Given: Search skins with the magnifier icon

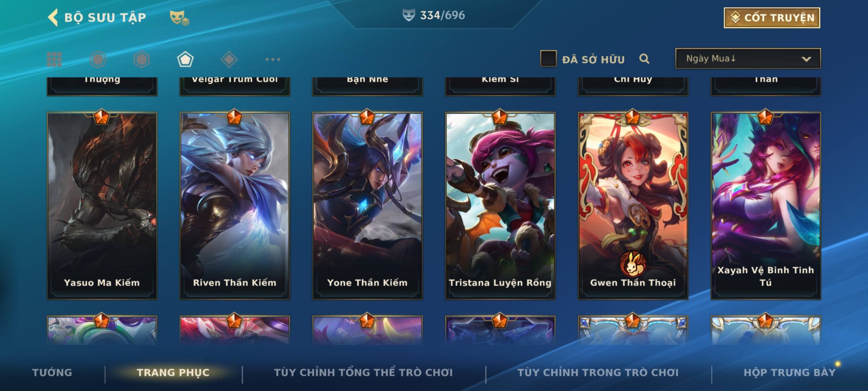Looking at the screenshot, I should (x=644, y=59).
